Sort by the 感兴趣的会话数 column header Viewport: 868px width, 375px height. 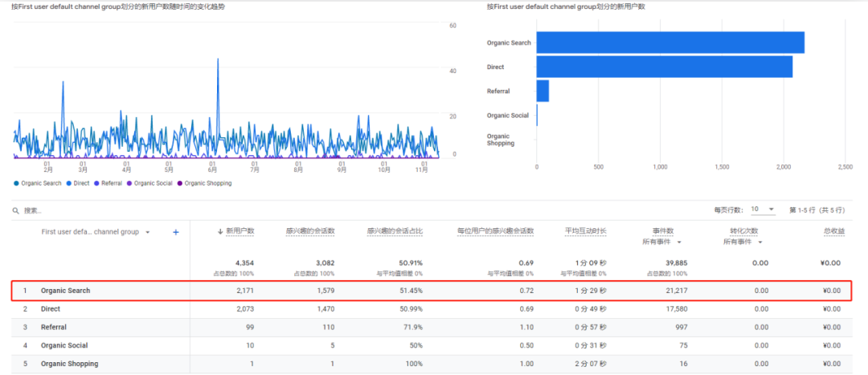(x=309, y=231)
